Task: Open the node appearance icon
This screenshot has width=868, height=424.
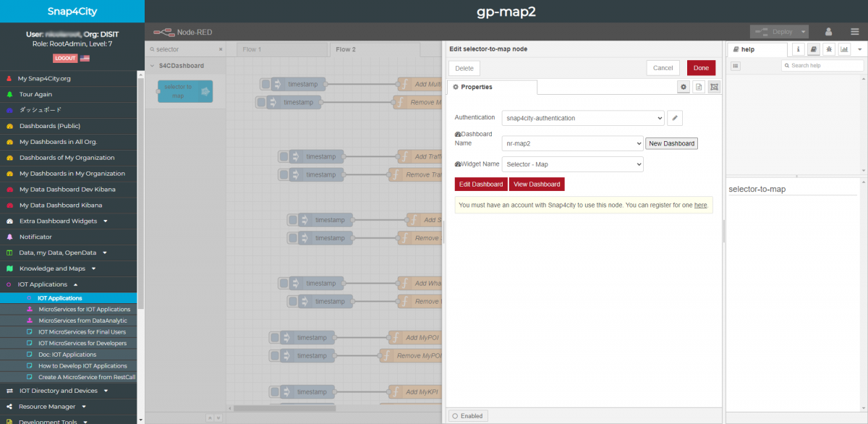Action: [714, 87]
